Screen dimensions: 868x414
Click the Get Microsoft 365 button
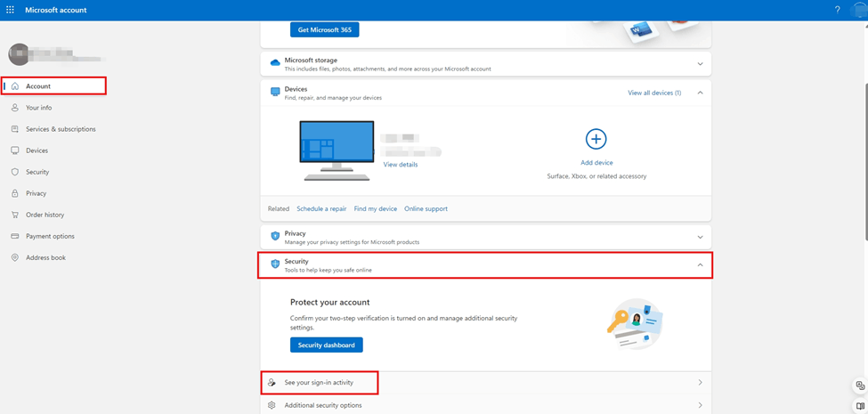point(324,30)
